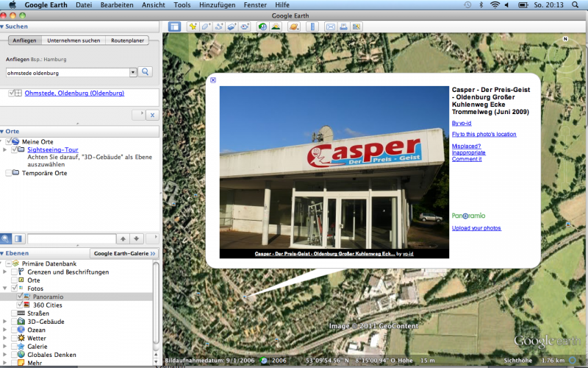Screen dimensions: 588x368
Task: Click the 'Fly to this photo's location' link
Action: coord(484,134)
